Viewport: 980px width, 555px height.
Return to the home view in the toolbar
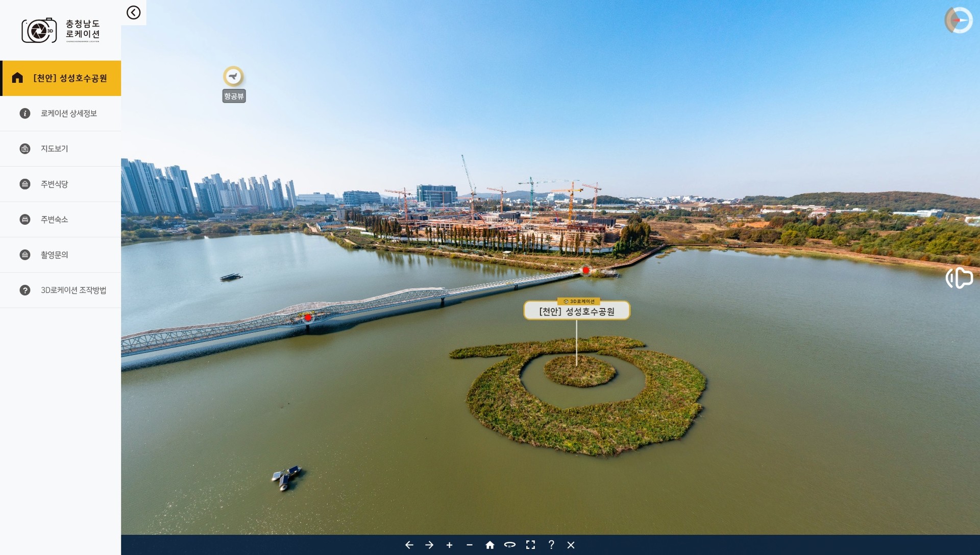click(x=490, y=545)
